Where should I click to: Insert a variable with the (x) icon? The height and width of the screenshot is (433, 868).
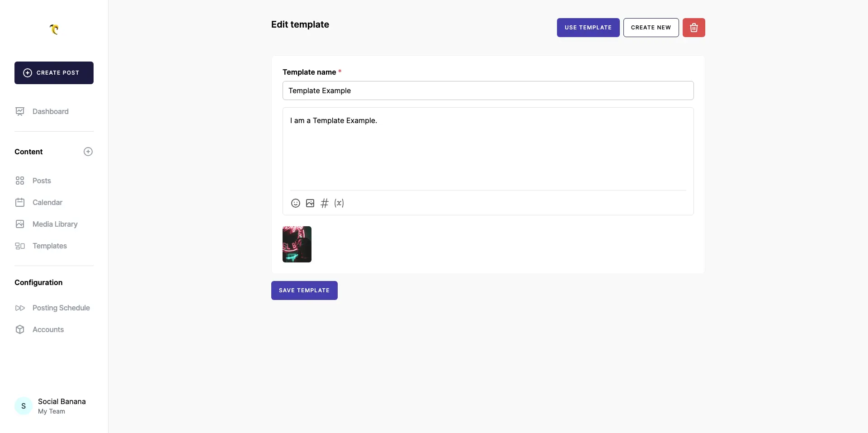coord(339,203)
